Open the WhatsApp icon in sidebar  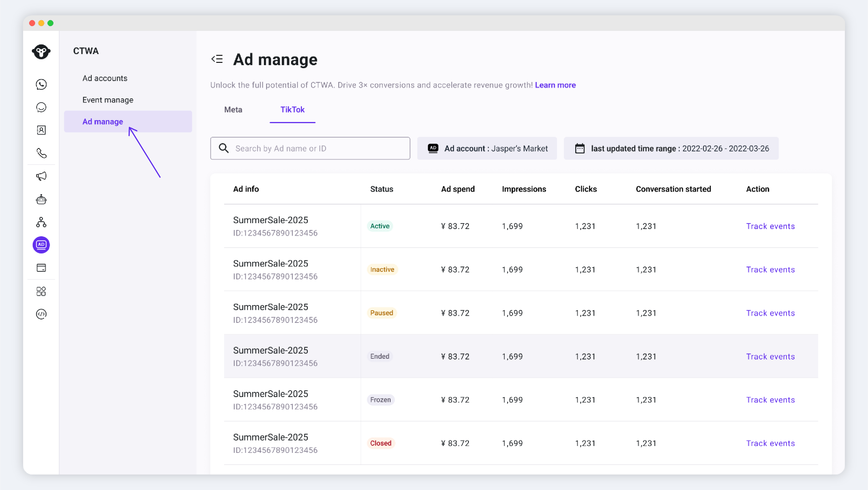pos(41,84)
